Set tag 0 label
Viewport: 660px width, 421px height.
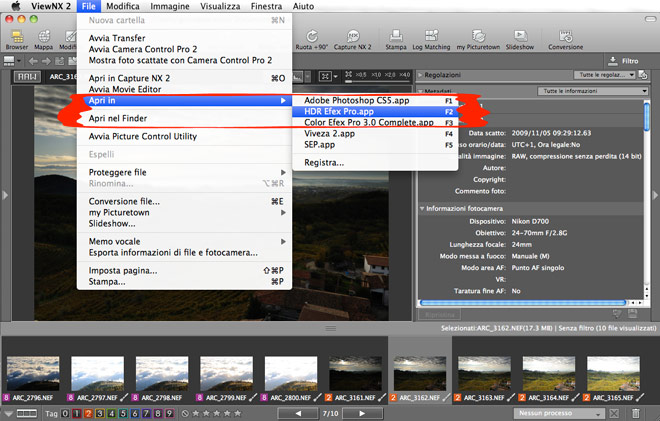click(x=65, y=413)
